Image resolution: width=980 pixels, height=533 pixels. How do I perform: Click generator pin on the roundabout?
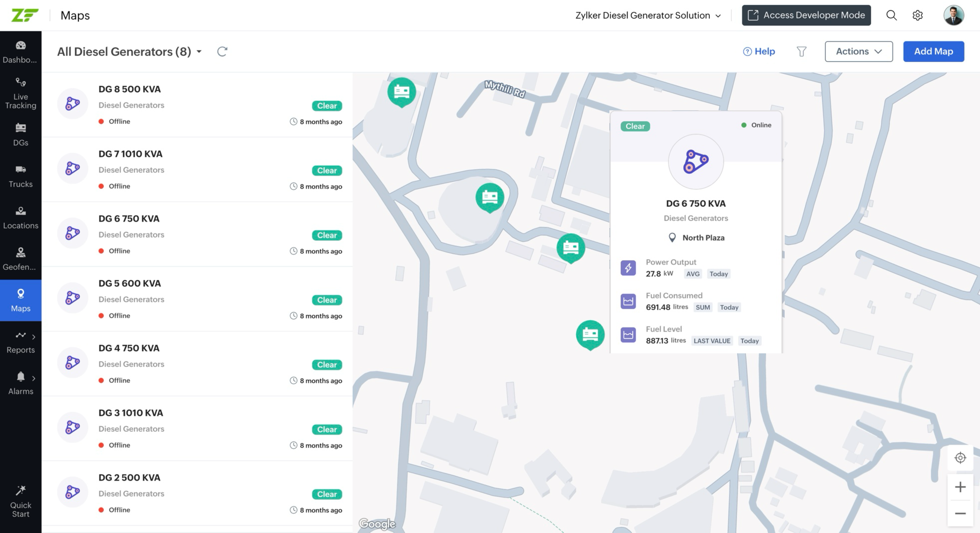490,198
